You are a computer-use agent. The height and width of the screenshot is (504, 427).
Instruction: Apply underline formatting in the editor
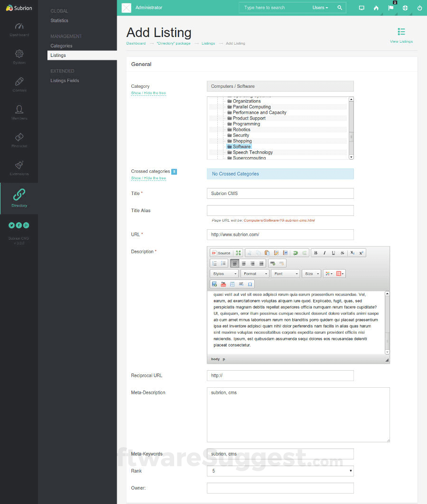333,252
